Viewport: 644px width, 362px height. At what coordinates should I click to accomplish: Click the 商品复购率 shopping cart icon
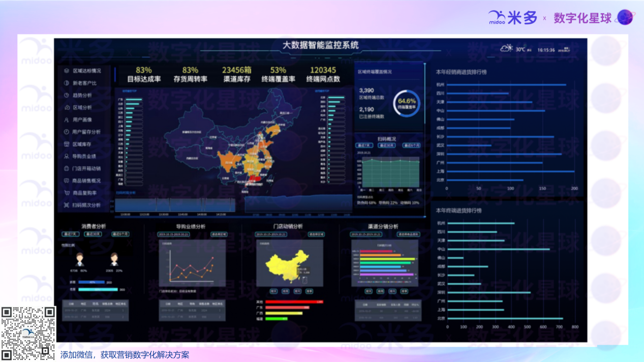67,193
